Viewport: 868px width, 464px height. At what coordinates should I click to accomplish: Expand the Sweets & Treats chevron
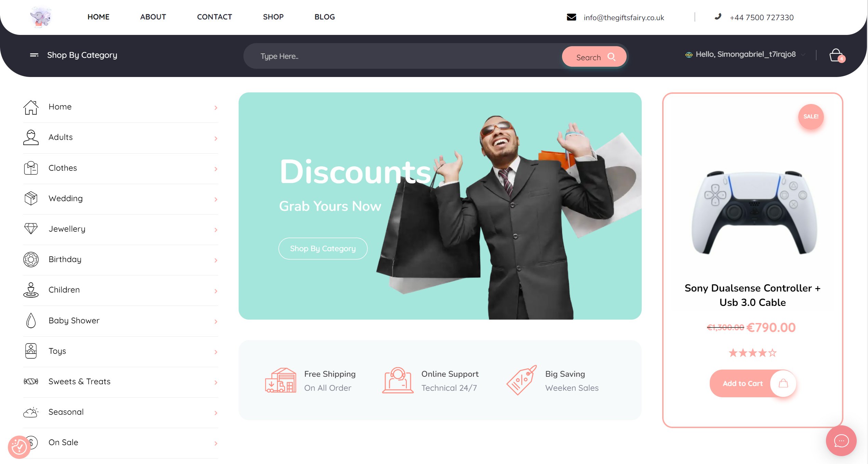click(216, 383)
